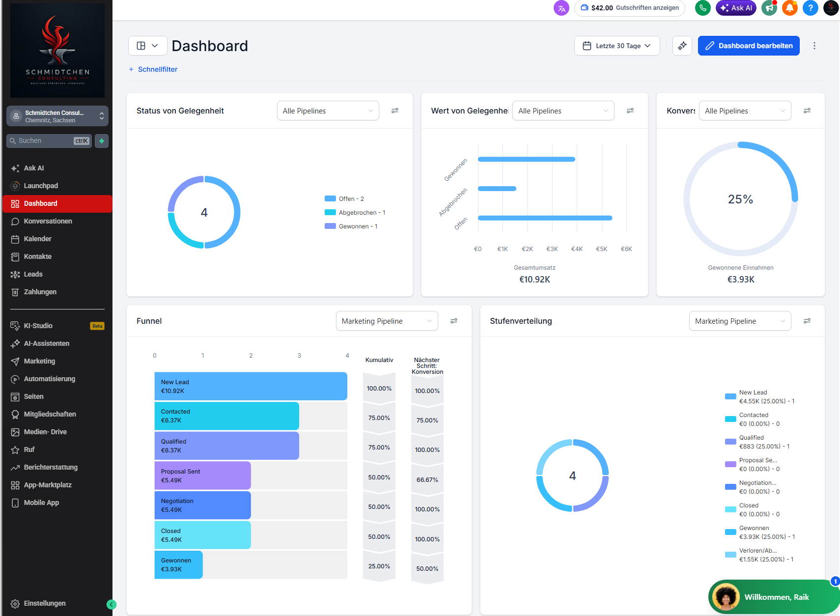840x616 pixels.
Task: Open Ruf in the sidebar
Action: [x=57, y=449]
